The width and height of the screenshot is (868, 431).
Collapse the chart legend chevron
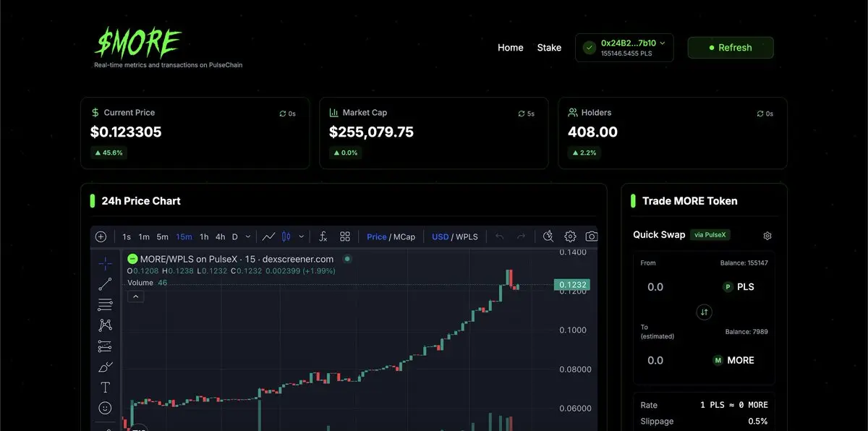(135, 296)
